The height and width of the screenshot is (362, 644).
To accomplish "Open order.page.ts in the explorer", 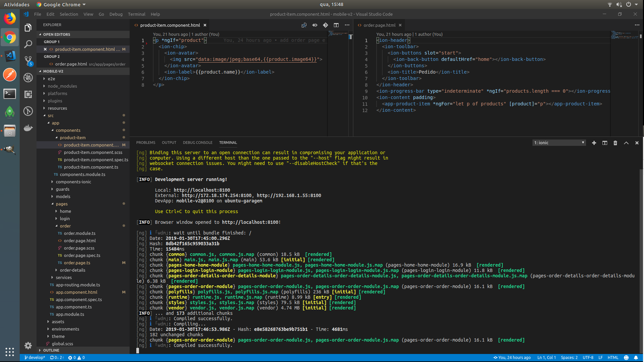I will pyautogui.click(x=77, y=263).
